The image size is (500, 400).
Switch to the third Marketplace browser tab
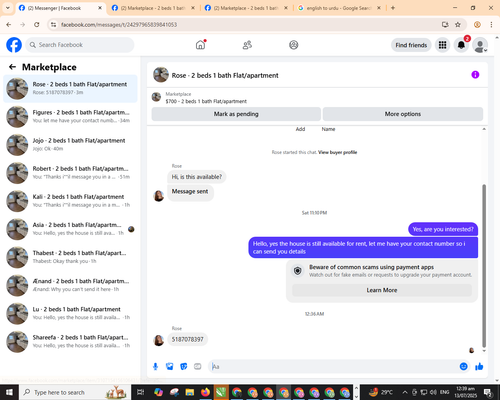(x=247, y=8)
